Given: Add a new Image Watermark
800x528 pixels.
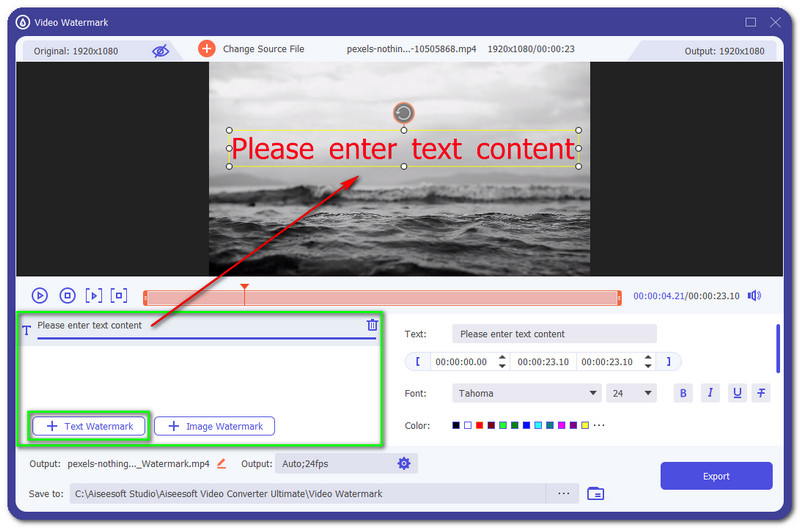Looking at the screenshot, I should 214,426.
